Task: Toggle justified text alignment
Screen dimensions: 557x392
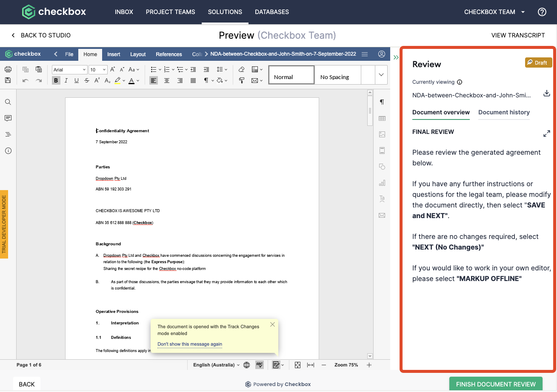Action: (x=193, y=80)
